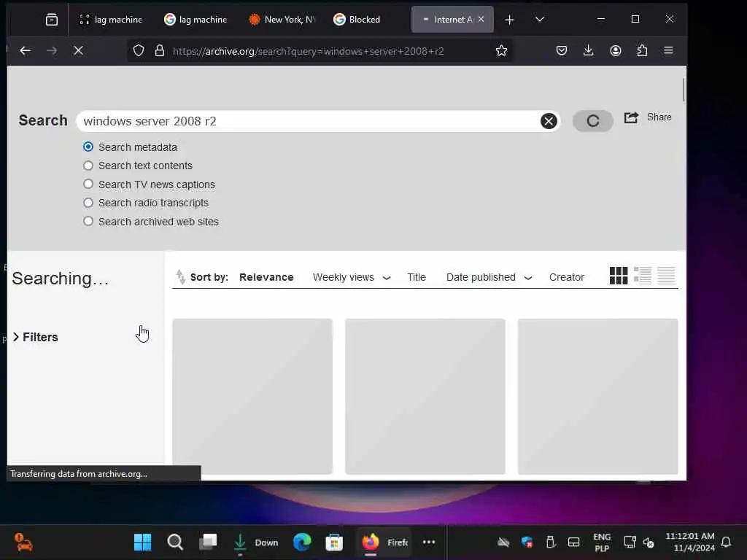Open Firefox downloads panel
This screenshot has width=747, height=560.
(x=589, y=50)
